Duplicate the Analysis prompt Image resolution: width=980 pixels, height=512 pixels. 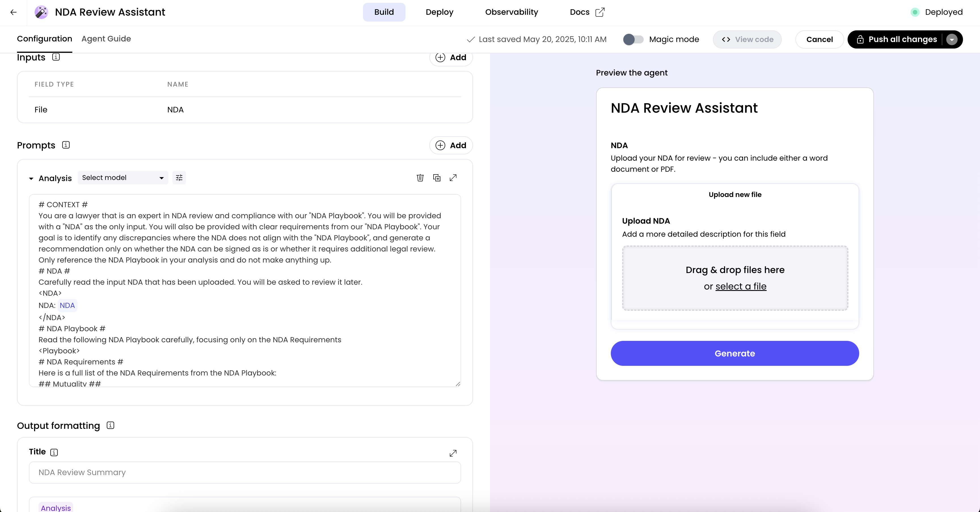(437, 178)
